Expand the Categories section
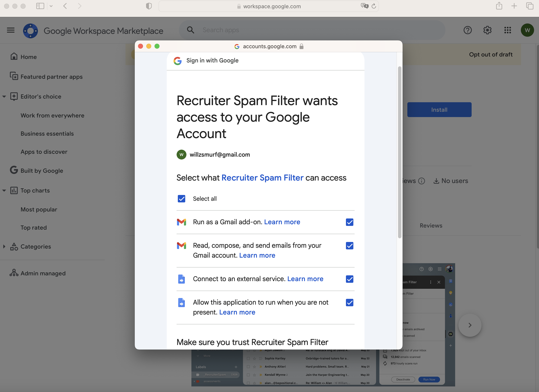 click(x=4, y=246)
